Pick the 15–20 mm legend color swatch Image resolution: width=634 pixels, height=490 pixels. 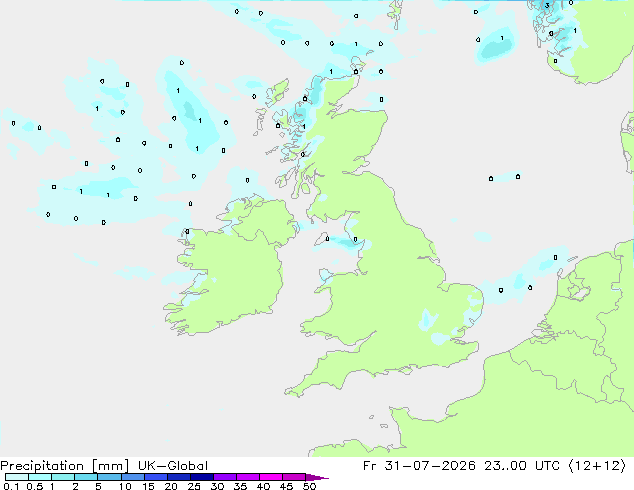tap(156, 477)
